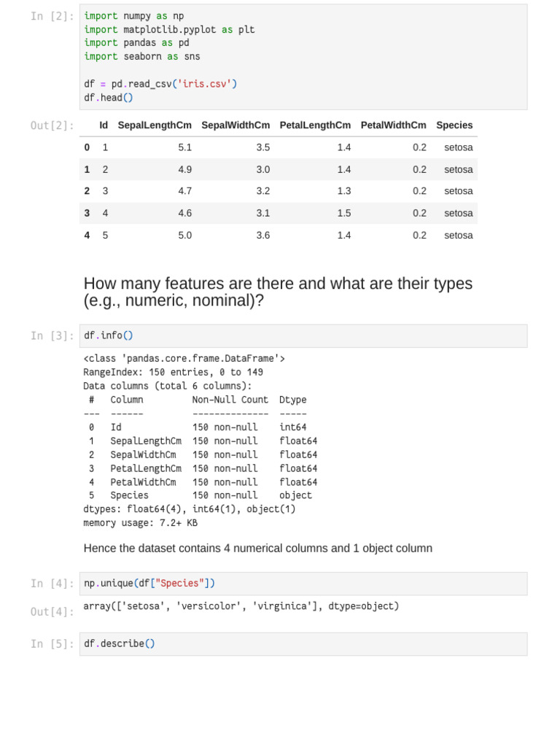
Task: Click into the df.describe() code cell
Action: (x=303, y=644)
